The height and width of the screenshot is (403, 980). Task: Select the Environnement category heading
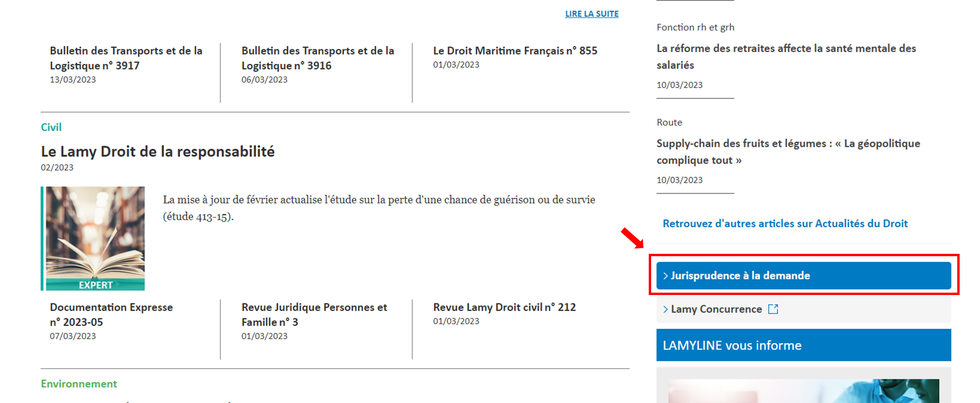pos(79,384)
